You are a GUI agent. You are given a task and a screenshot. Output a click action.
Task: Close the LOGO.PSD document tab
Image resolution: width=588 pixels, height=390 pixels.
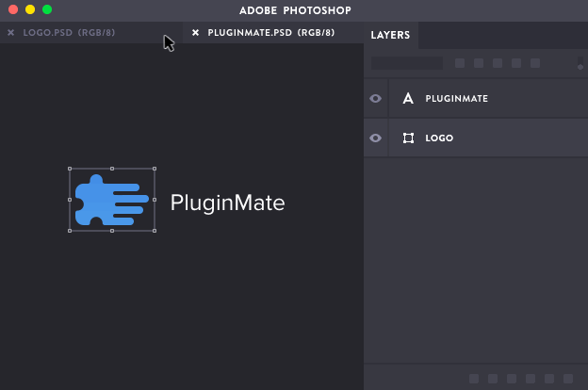coord(11,33)
